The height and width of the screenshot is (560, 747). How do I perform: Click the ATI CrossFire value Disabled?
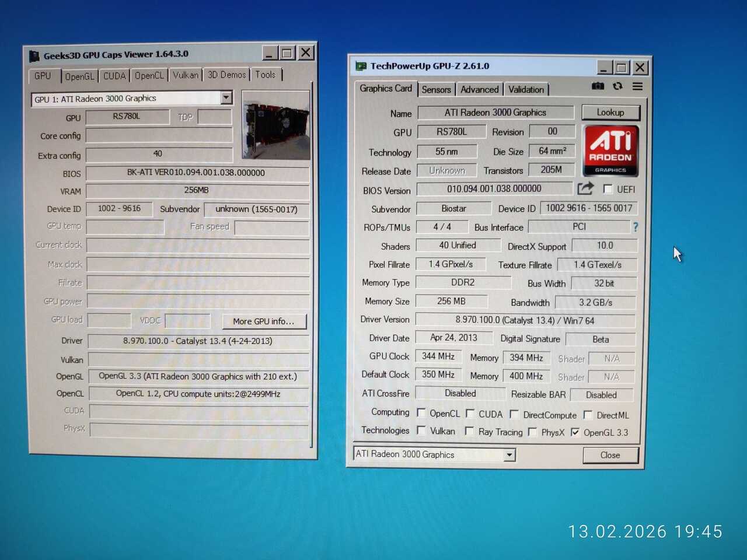460,394
